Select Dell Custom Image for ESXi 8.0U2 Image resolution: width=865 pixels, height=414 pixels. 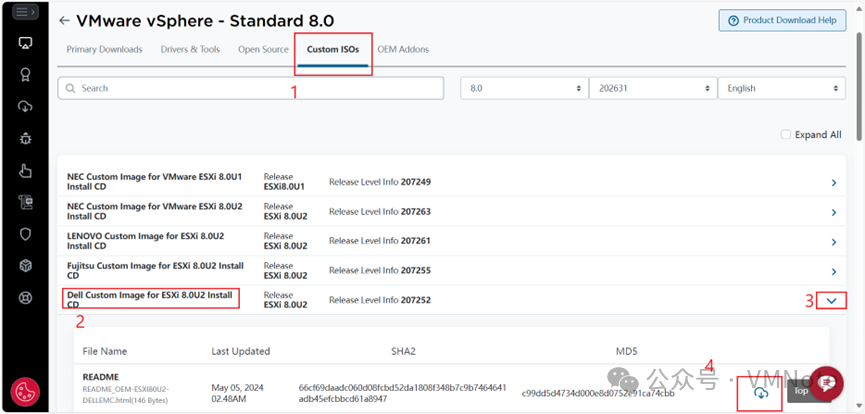click(149, 300)
